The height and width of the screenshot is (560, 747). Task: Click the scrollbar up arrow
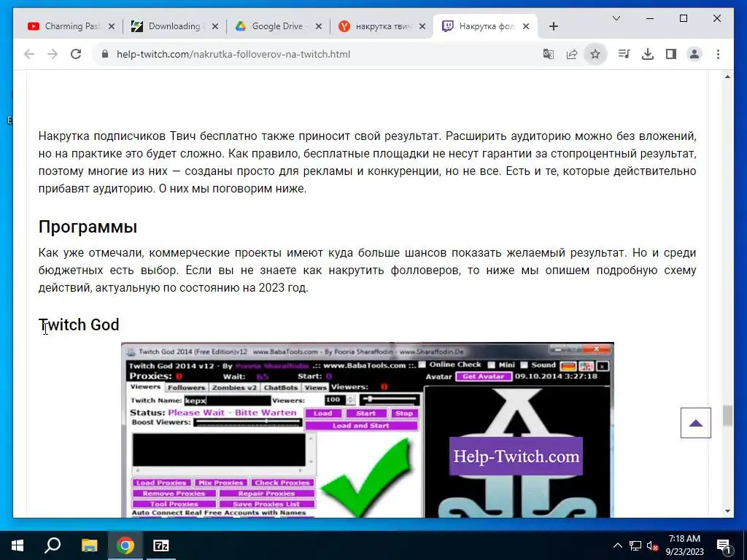[727, 77]
